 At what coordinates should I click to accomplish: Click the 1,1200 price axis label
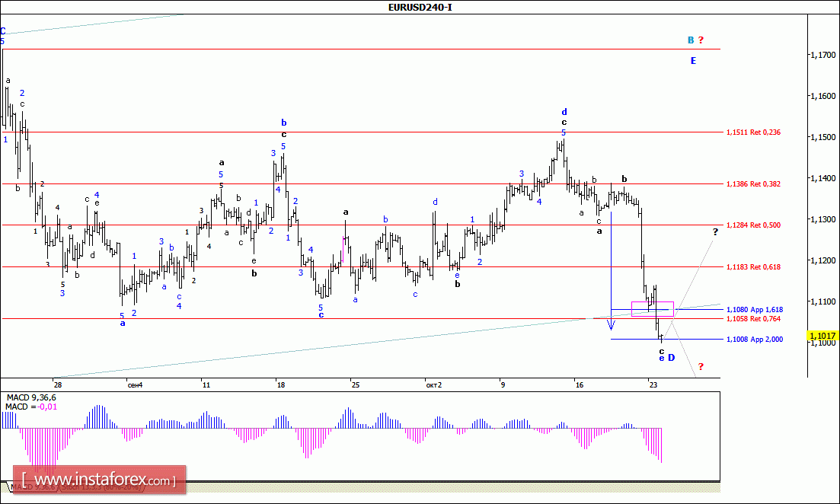tap(822, 260)
